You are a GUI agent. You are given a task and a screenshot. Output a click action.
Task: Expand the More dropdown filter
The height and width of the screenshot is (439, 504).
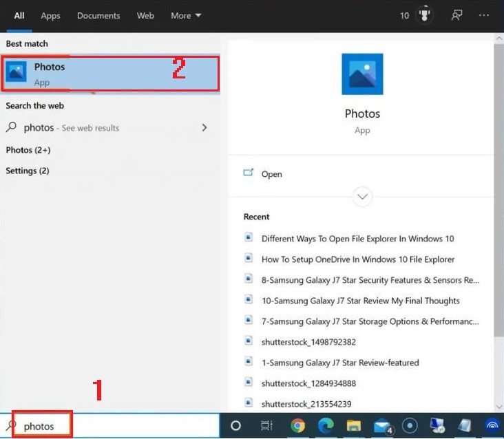coord(186,15)
